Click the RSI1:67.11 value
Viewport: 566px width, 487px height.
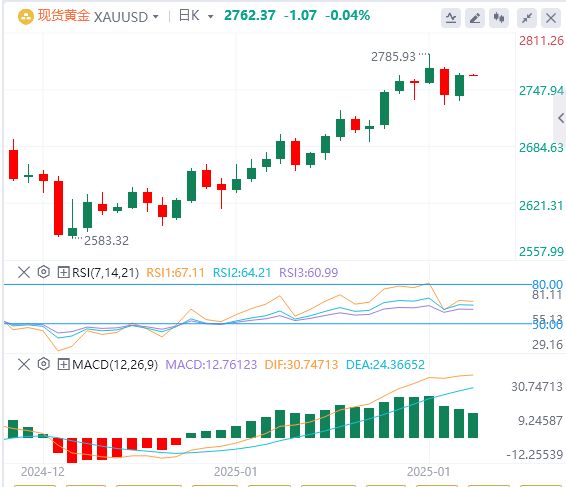tap(175, 273)
